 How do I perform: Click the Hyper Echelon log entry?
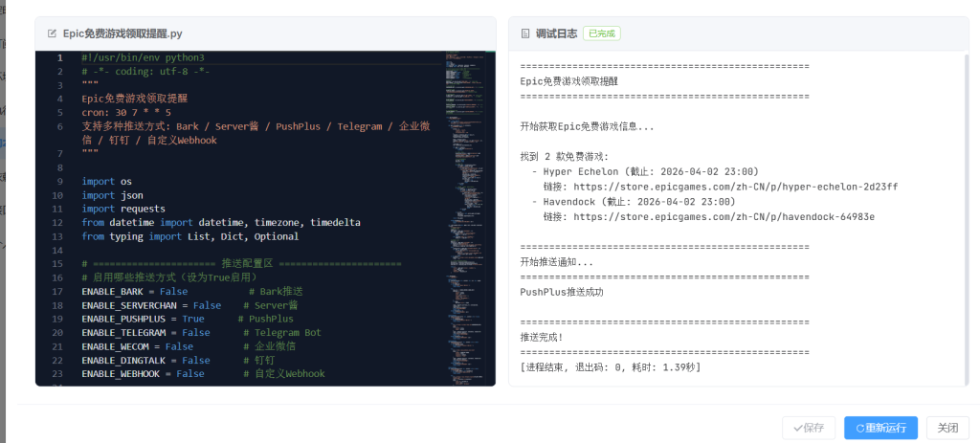[646, 172]
